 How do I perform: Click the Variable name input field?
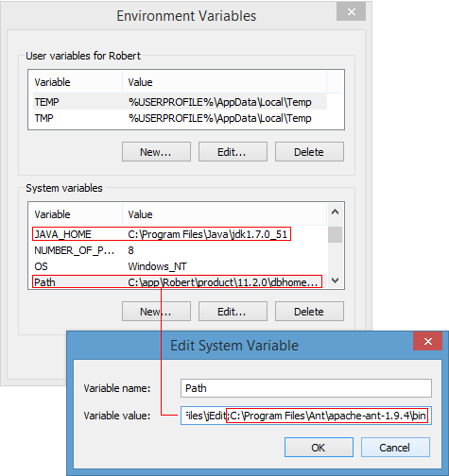pos(306,388)
